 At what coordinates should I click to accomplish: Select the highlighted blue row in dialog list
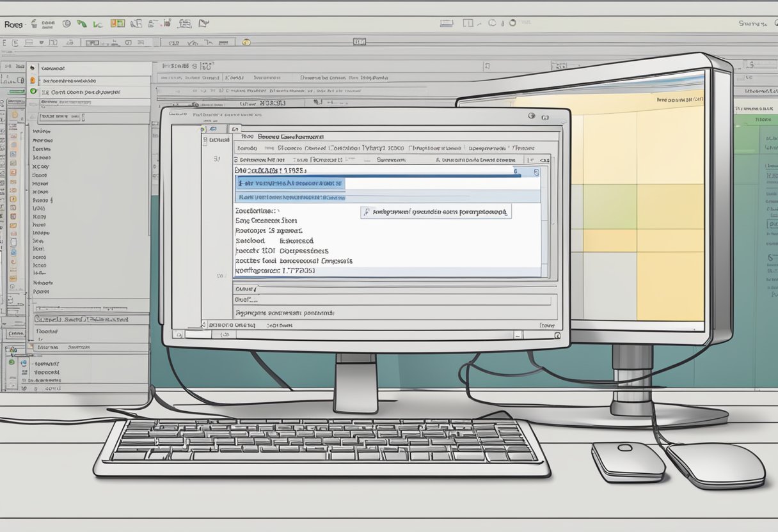(x=291, y=184)
